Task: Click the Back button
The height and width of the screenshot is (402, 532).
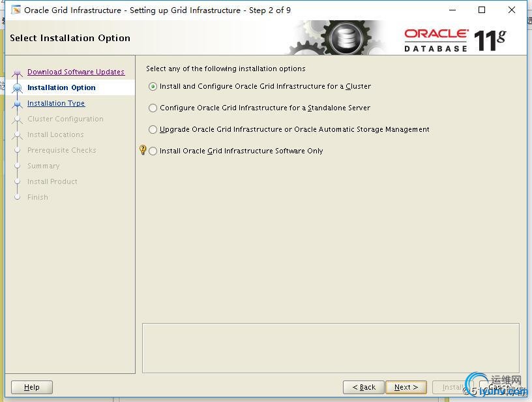Action: [x=364, y=387]
